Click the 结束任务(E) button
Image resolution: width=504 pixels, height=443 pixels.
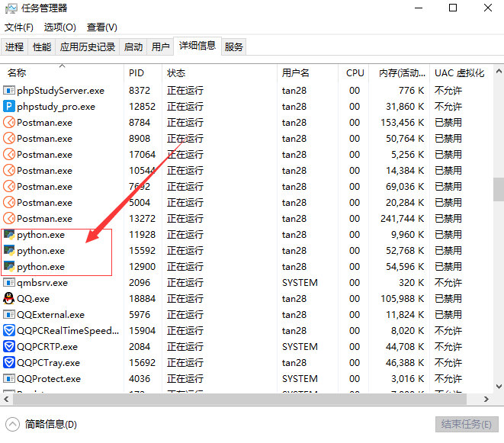467,425
